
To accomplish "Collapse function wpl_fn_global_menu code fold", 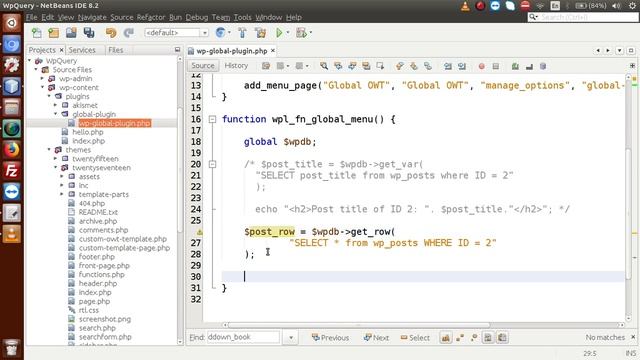I will (x=212, y=119).
